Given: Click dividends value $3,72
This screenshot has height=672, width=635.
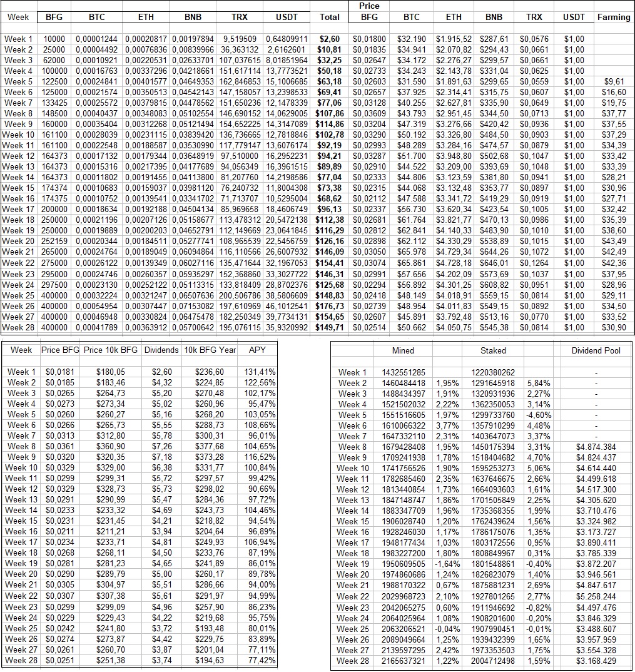Looking at the screenshot, I should 161,628.
